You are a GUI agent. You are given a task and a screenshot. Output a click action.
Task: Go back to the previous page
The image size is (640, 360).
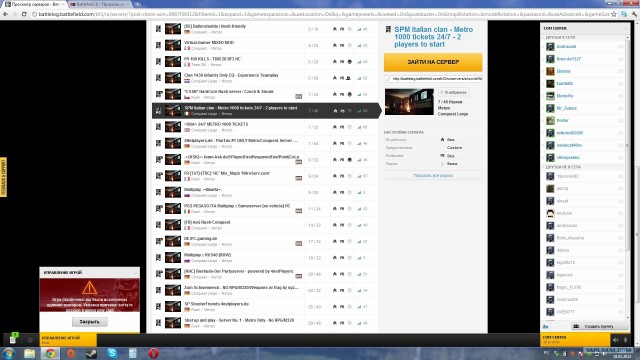5,14
